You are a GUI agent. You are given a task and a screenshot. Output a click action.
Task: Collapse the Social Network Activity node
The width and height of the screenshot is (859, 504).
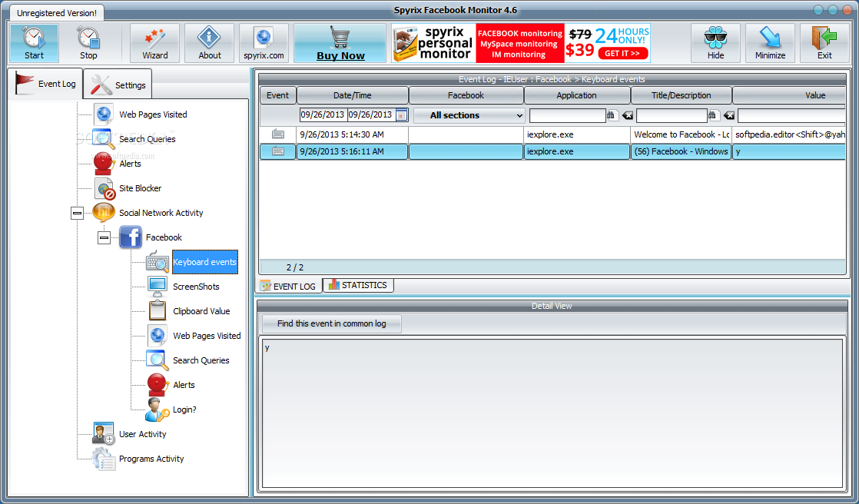(x=78, y=213)
